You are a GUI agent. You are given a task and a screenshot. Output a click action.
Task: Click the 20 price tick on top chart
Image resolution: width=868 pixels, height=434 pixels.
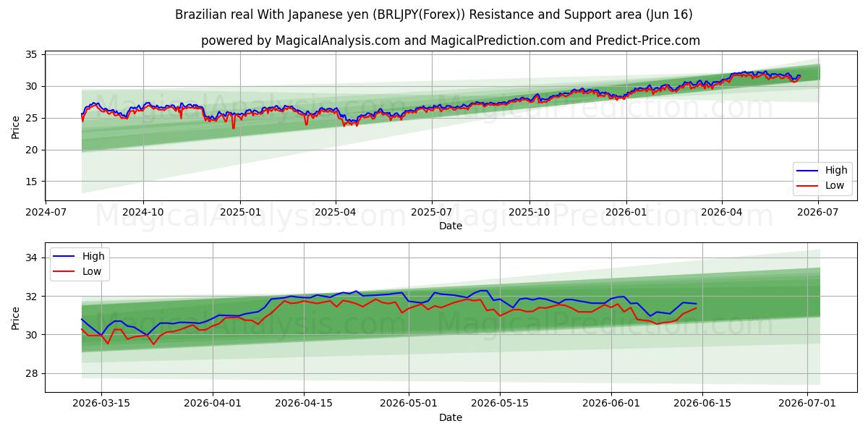tap(31, 150)
